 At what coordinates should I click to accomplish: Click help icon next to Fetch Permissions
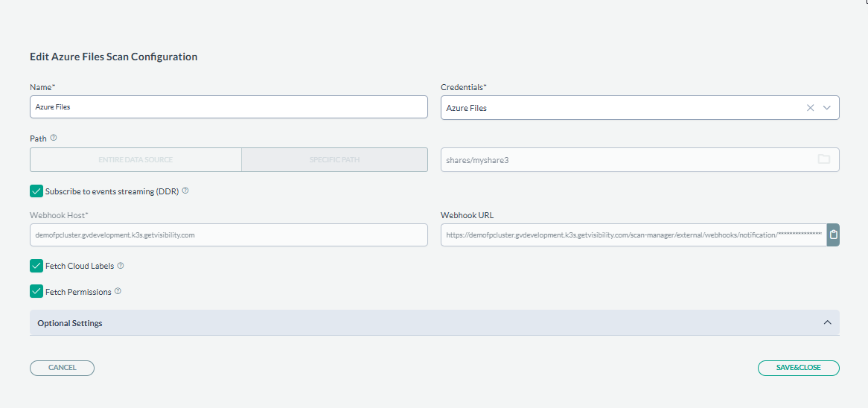pyautogui.click(x=118, y=292)
